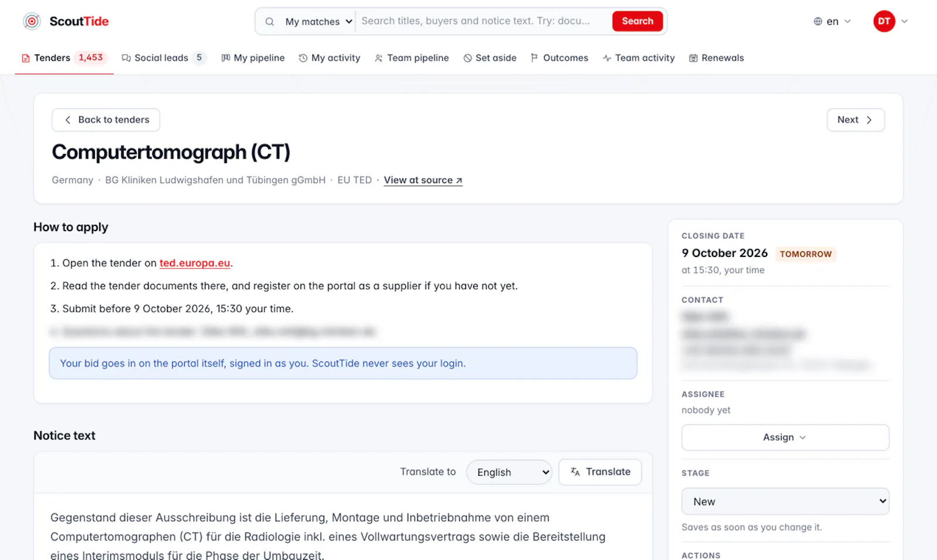Viewport: 937px width, 560px height.
Task: Click the back arrow chevron icon
Action: [x=68, y=120]
